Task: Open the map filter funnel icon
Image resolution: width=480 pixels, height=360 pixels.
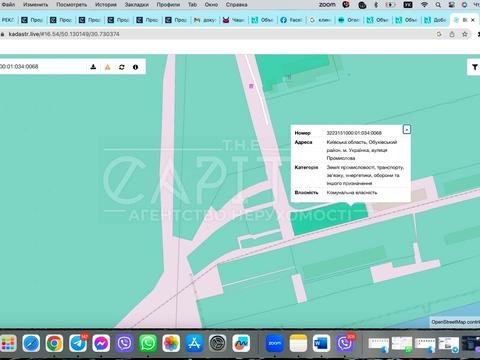Action: (475, 67)
